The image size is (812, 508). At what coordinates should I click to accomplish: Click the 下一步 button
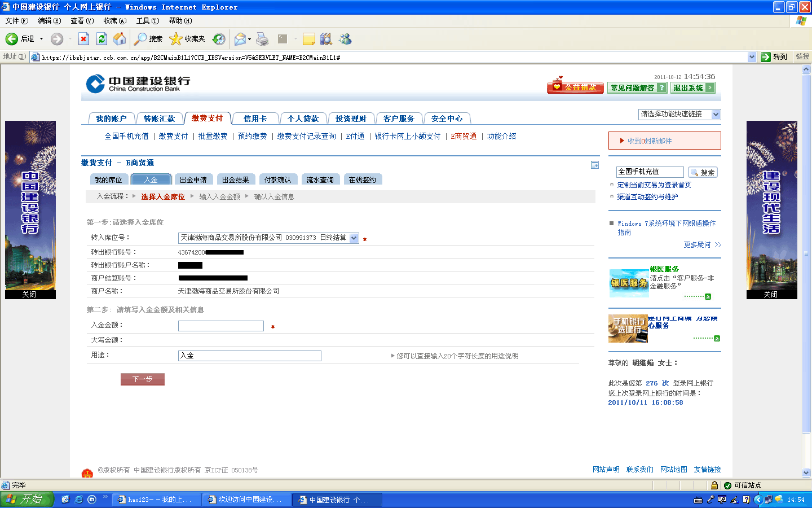pos(143,379)
